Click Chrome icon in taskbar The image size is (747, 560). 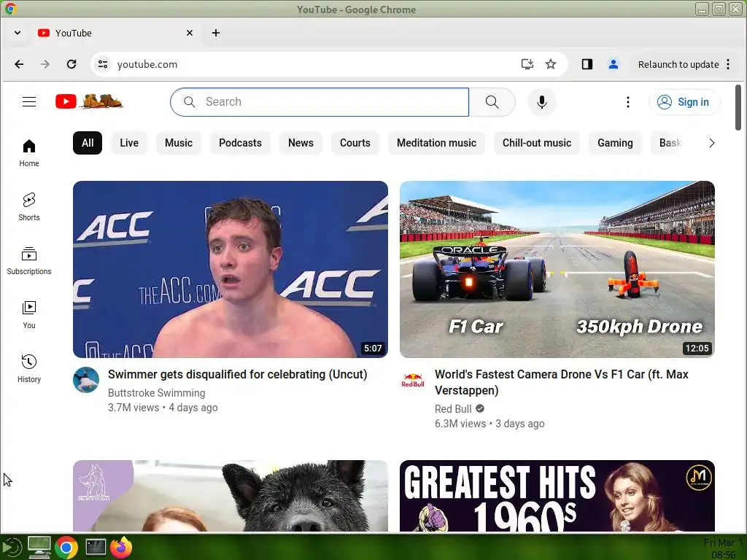coord(66,548)
